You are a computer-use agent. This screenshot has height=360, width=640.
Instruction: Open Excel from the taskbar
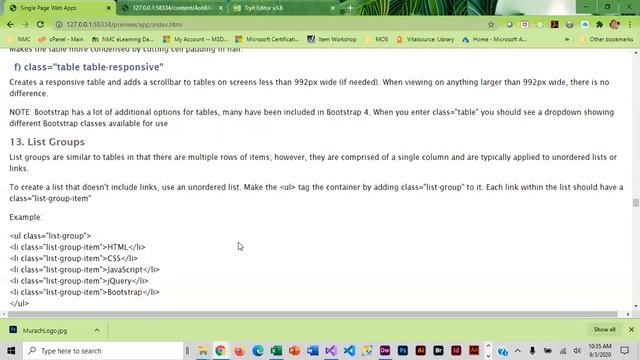coord(276,351)
